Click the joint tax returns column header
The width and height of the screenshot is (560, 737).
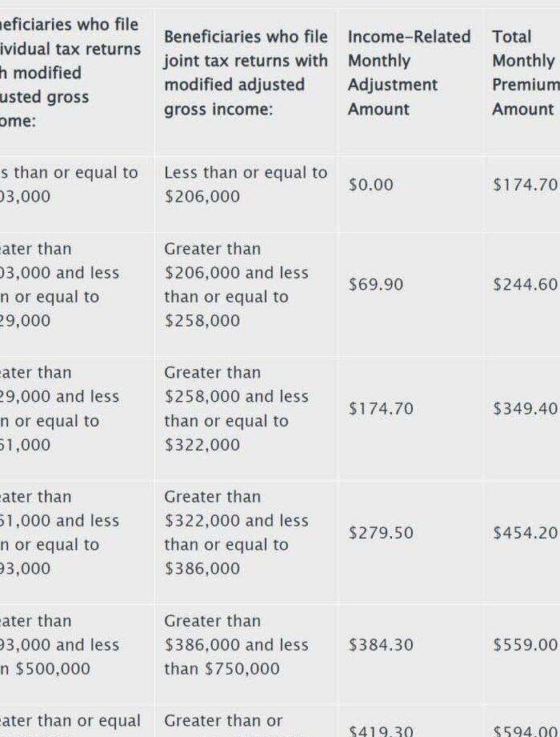point(246,73)
